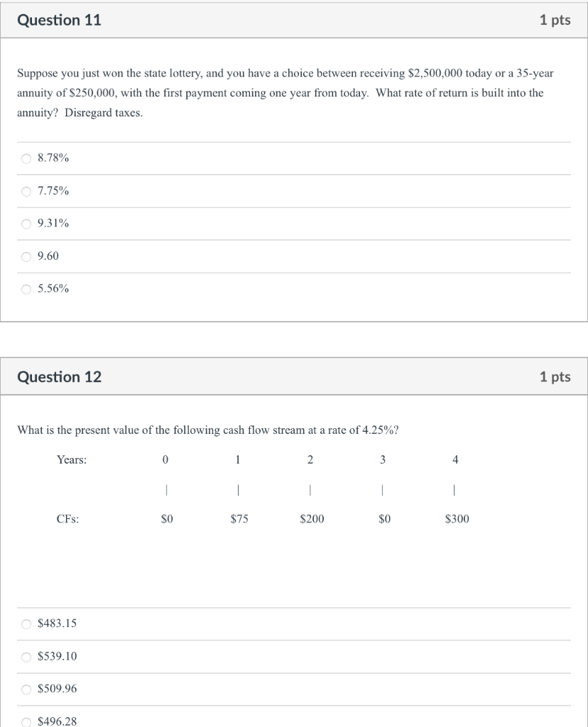Click the 8.78% answer label text
Viewport: 588px width, 727px height.
click(53, 158)
